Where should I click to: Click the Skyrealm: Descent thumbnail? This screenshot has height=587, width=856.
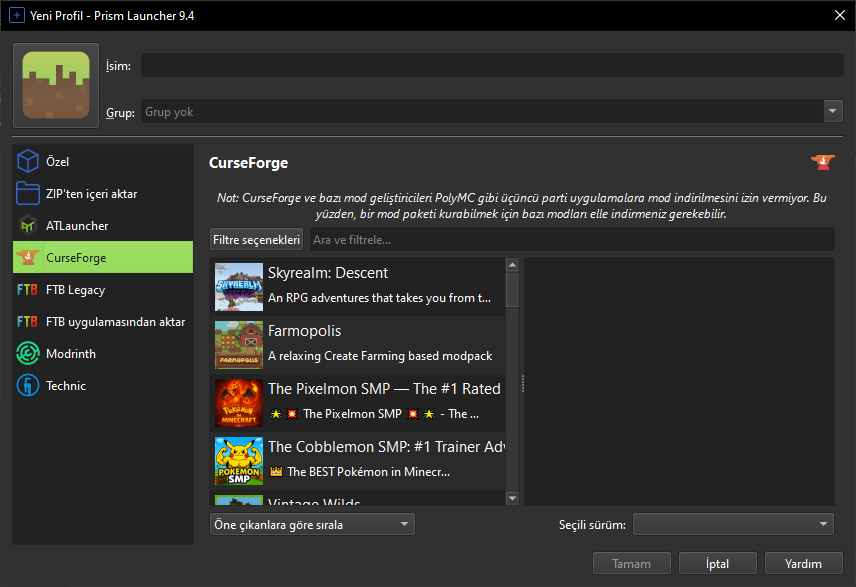tap(239, 287)
